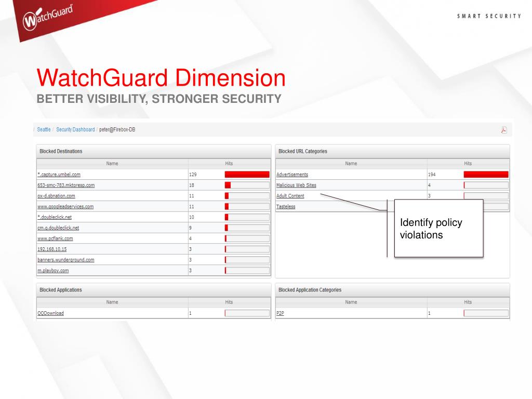Click the hits bar for *.capture.umbel.com
This screenshot has height=399, width=532.
247,175
